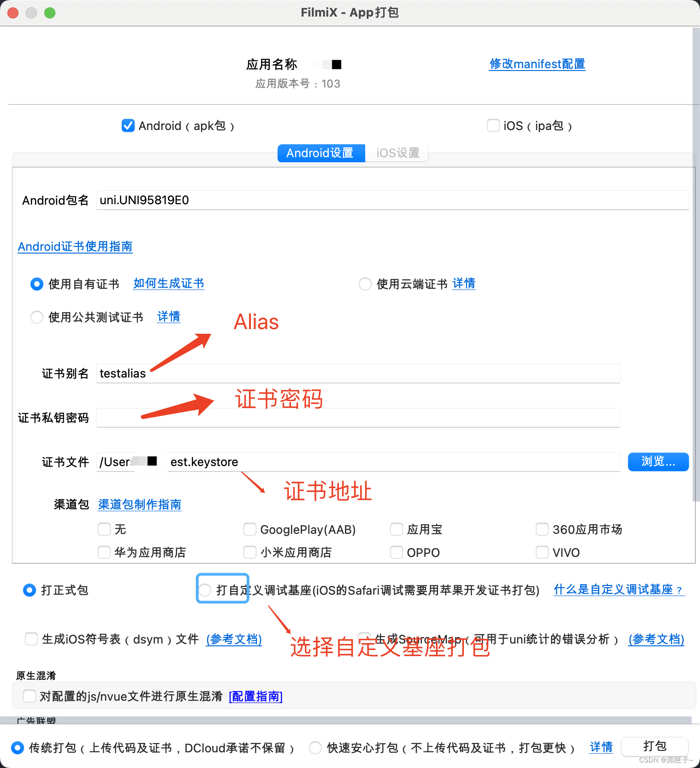Screen dimensions: 700x768
Task: Check the 应用宝 checkbox
Action: pos(397,529)
